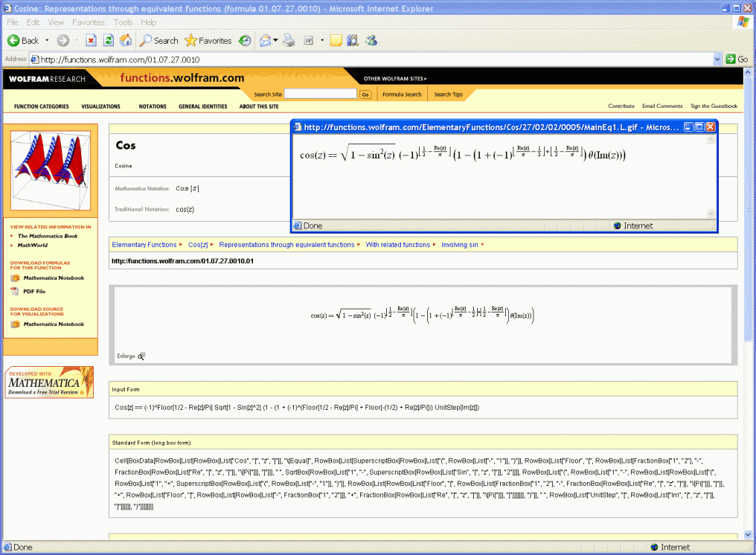The height and width of the screenshot is (555, 756).
Task: Open the History toolbar icon
Action: (245, 40)
